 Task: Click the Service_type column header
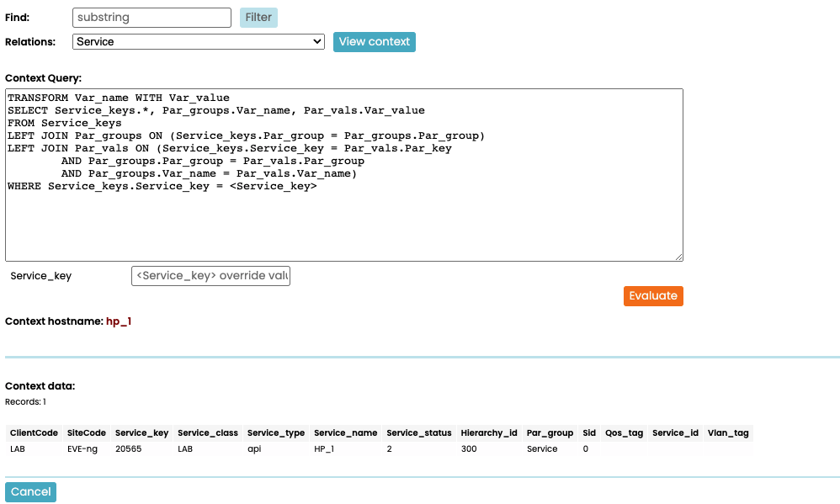point(276,433)
